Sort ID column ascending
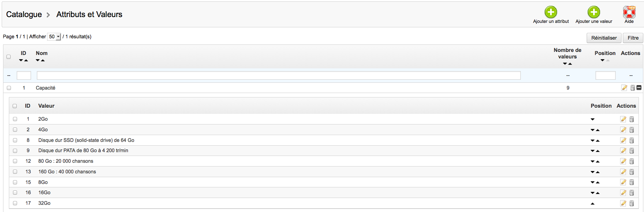Image resolution: width=644 pixels, height=212 pixels. pos(26,61)
